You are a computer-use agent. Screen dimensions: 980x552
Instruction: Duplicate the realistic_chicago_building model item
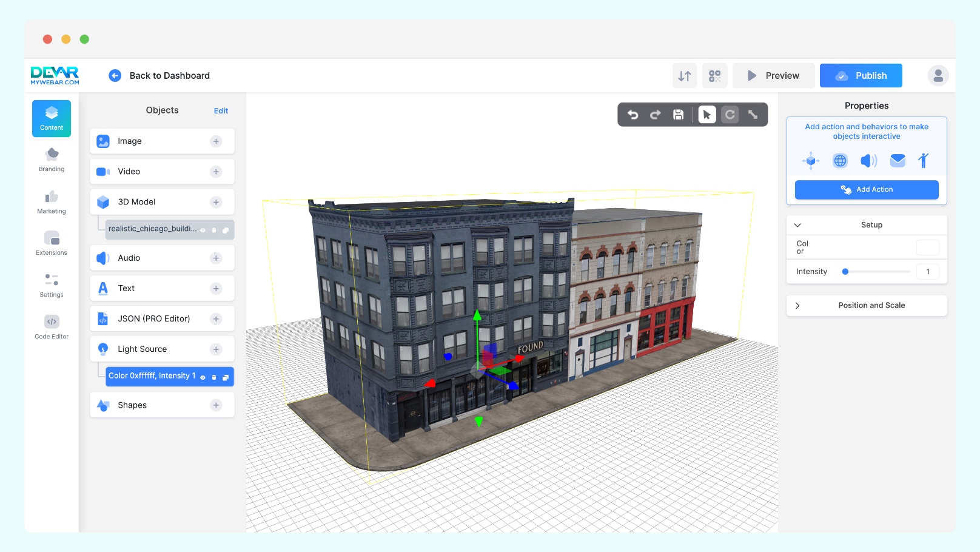[x=226, y=230]
